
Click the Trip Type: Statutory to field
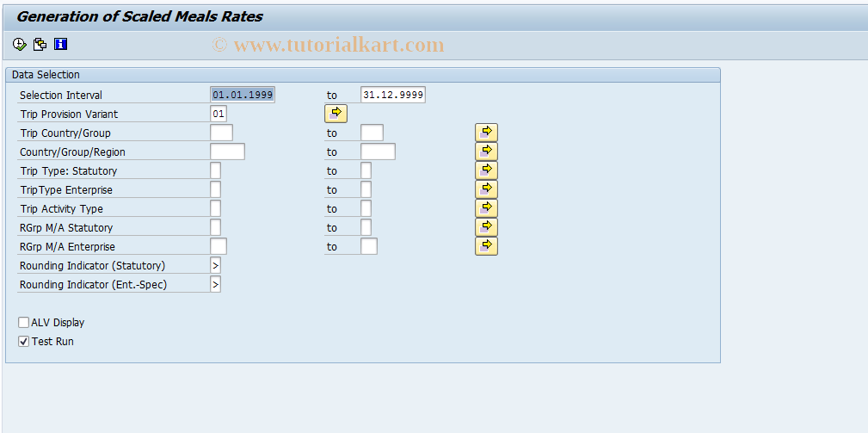click(366, 170)
